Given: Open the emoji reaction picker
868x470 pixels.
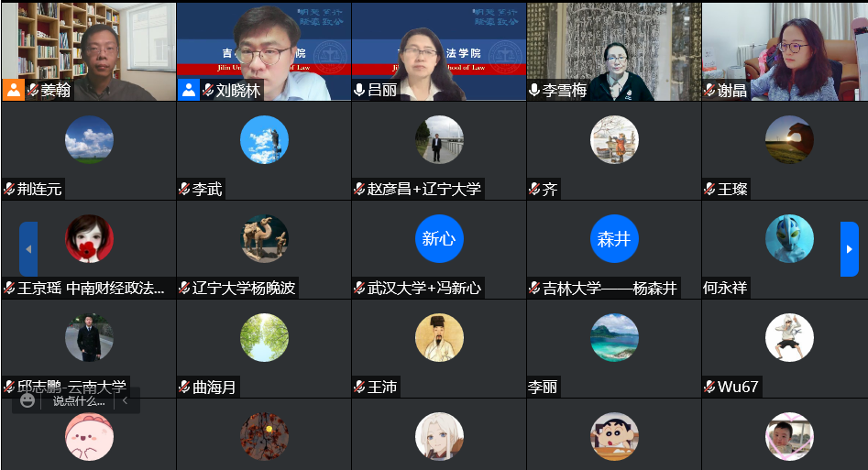Looking at the screenshot, I should coord(27,400).
